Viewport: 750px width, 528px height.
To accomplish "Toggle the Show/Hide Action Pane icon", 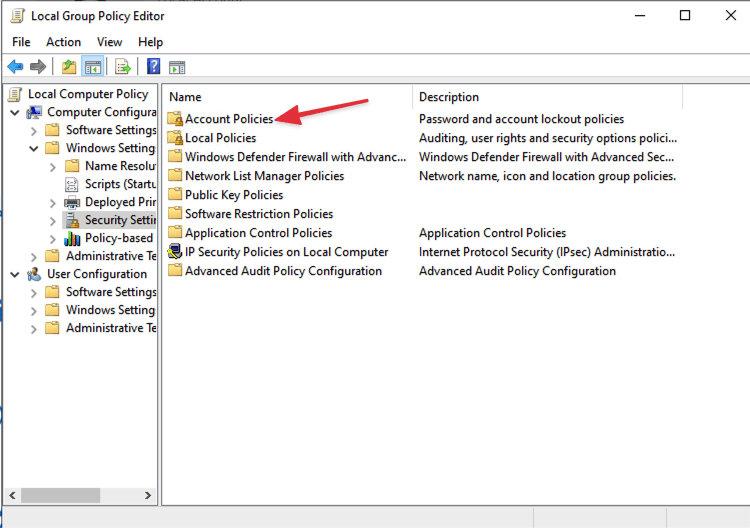I will point(177,67).
